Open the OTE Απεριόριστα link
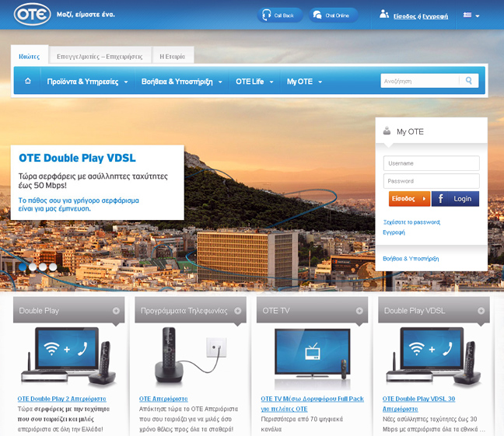The height and width of the screenshot is (436, 504). point(163,399)
